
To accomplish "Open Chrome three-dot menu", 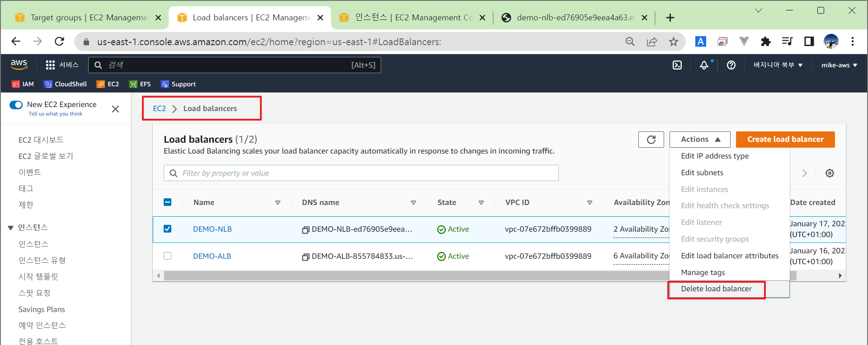I will 853,42.
